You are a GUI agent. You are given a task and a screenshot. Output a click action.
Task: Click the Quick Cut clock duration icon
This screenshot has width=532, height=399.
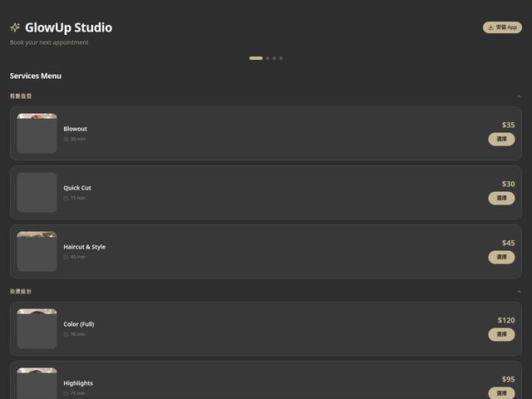[x=66, y=198]
